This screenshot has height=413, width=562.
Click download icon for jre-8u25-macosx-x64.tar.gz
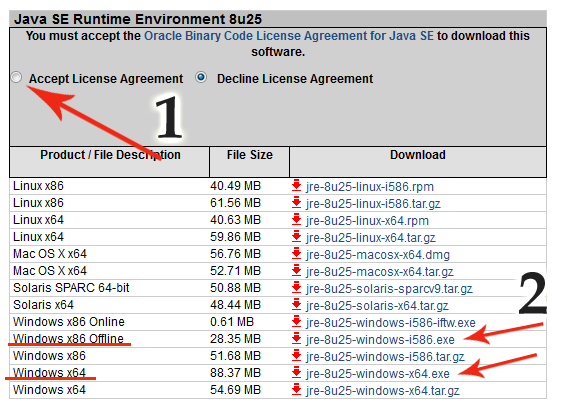pyautogui.click(x=296, y=271)
